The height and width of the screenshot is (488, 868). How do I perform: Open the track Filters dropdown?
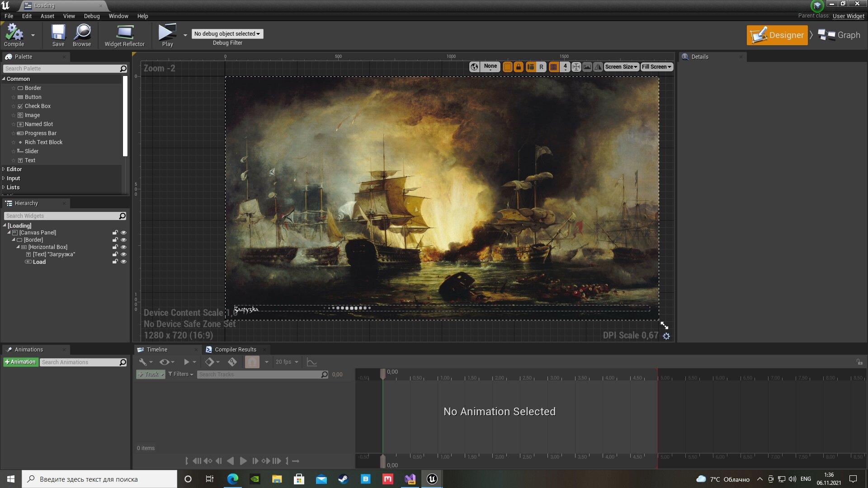coord(181,374)
